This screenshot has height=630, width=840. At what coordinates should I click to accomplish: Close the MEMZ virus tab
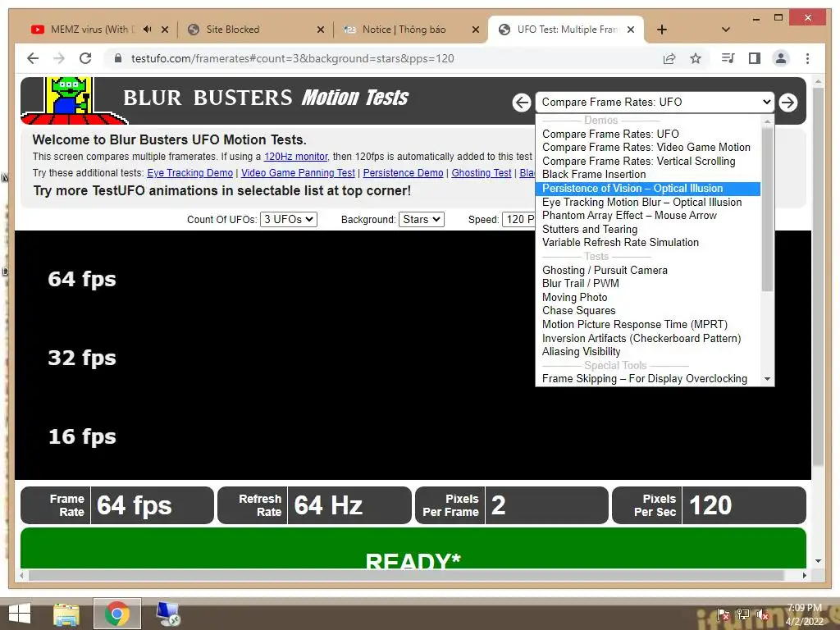coord(165,30)
